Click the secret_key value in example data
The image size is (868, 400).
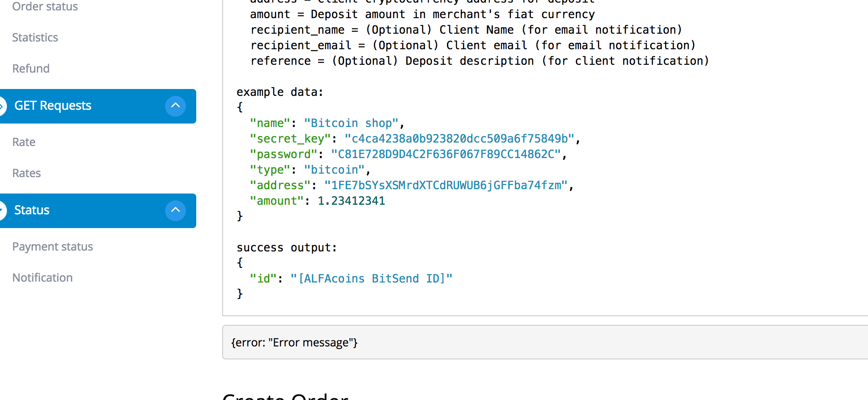[x=460, y=139]
